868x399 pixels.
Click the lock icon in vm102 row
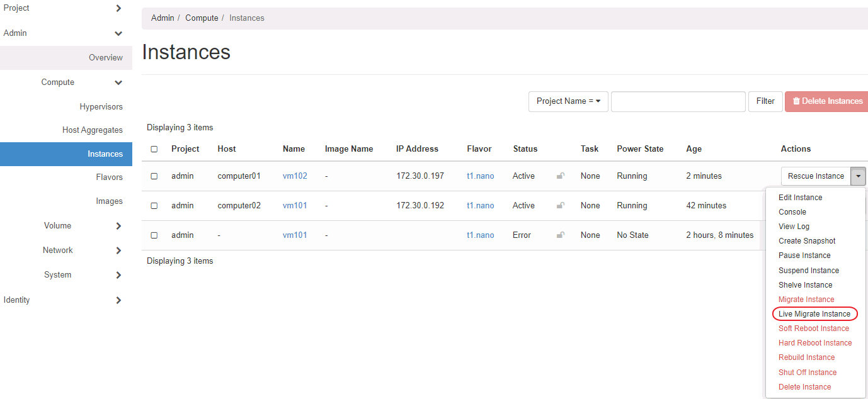560,176
